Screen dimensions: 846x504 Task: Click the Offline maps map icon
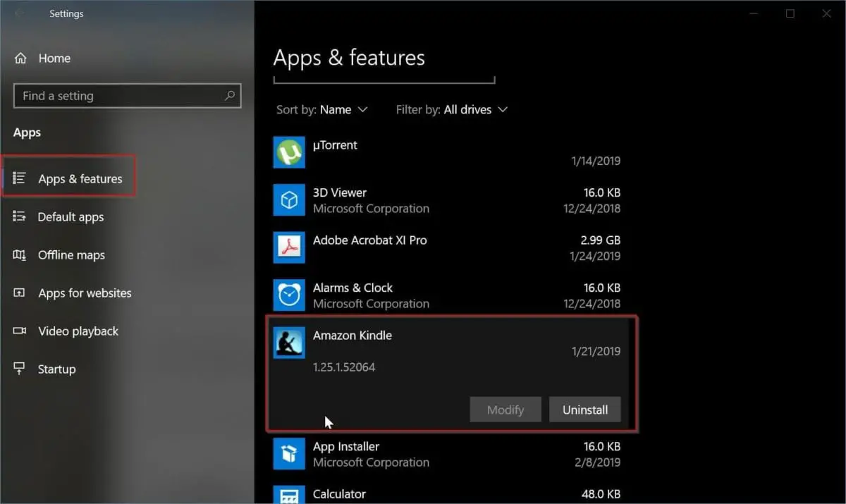point(20,254)
